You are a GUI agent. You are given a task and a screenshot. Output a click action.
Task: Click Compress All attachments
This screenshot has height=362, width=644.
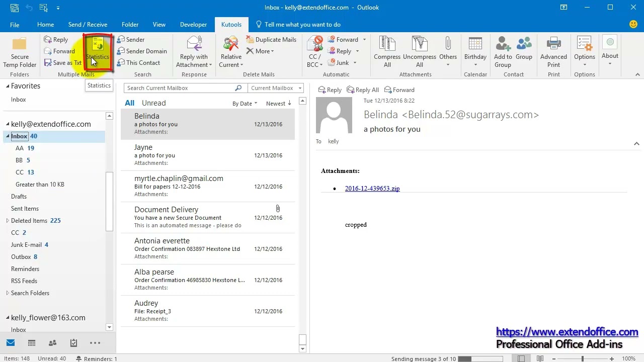[x=387, y=52]
